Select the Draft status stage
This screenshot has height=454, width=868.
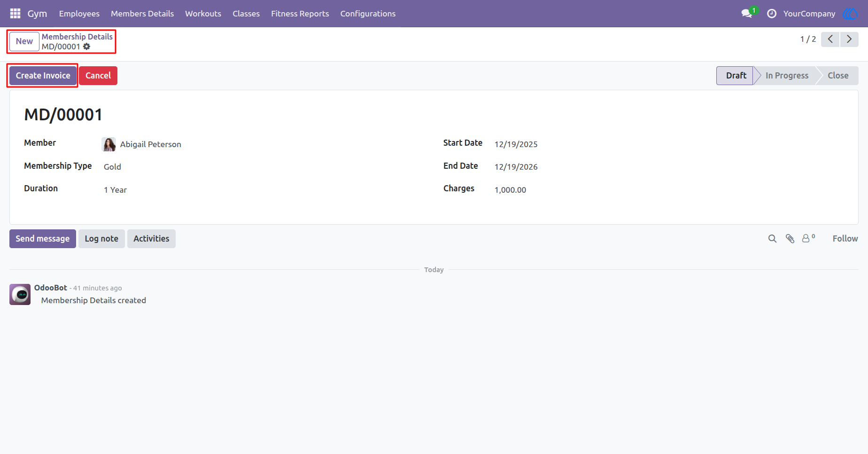tap(736, 76)
